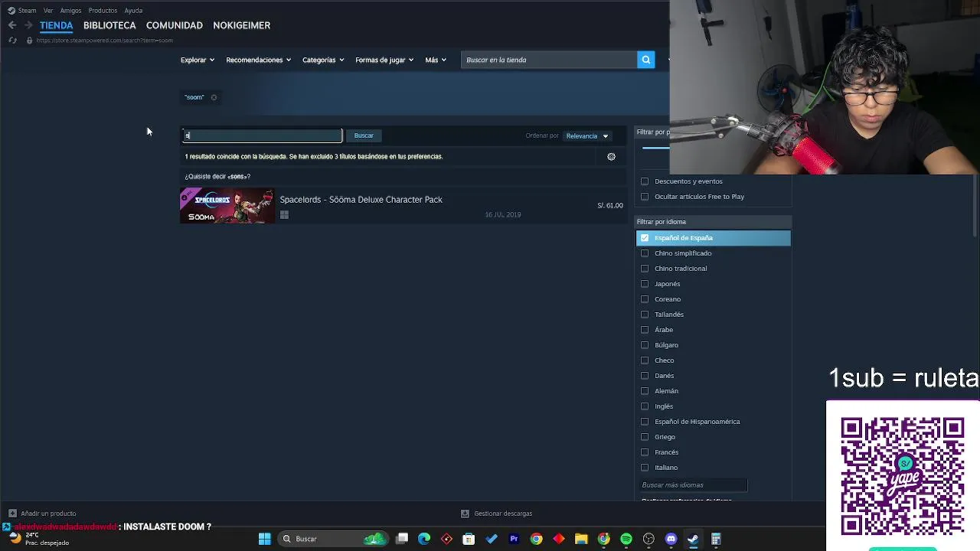Image resolution: width=980 pixels, height=551 pixels.
Task: Open the Amigos menu
Action: coord(70,11)
